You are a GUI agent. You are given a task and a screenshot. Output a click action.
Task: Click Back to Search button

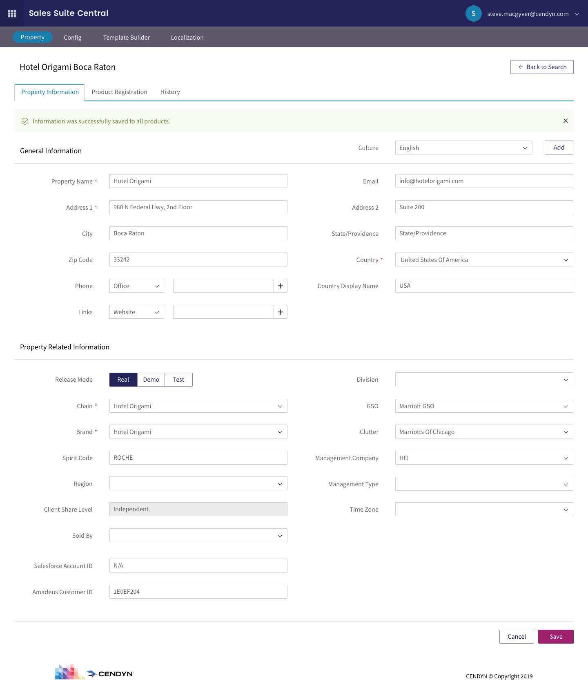click(x=542, y=67)
